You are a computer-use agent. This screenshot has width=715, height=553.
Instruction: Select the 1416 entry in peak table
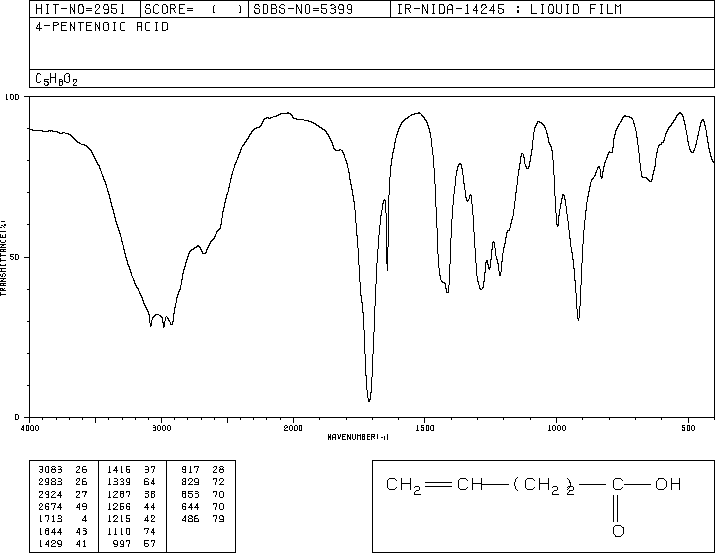(119, 470)
